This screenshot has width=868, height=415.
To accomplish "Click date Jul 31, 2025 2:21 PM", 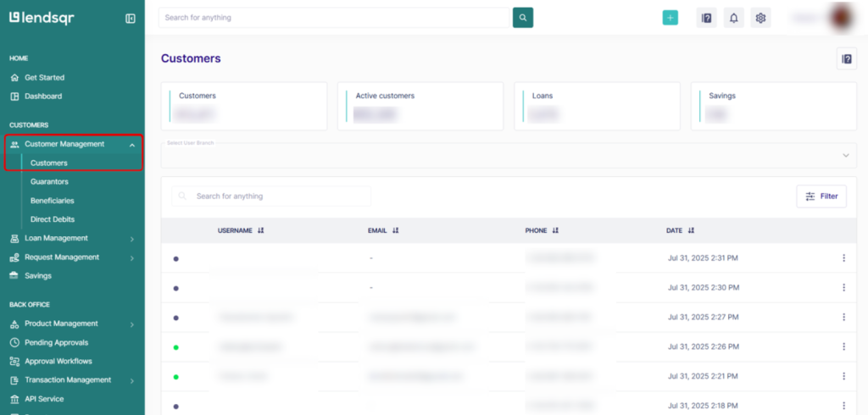I will 703,376.
